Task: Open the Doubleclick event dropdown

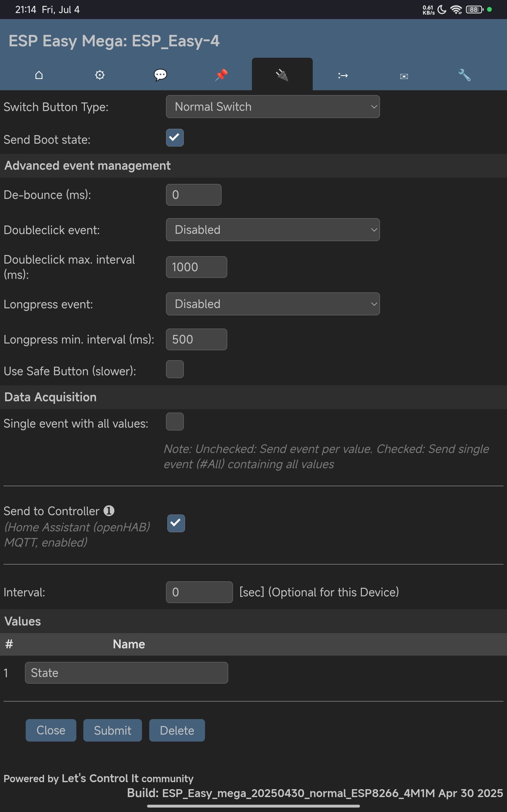Action: click(x=273, y=230)
